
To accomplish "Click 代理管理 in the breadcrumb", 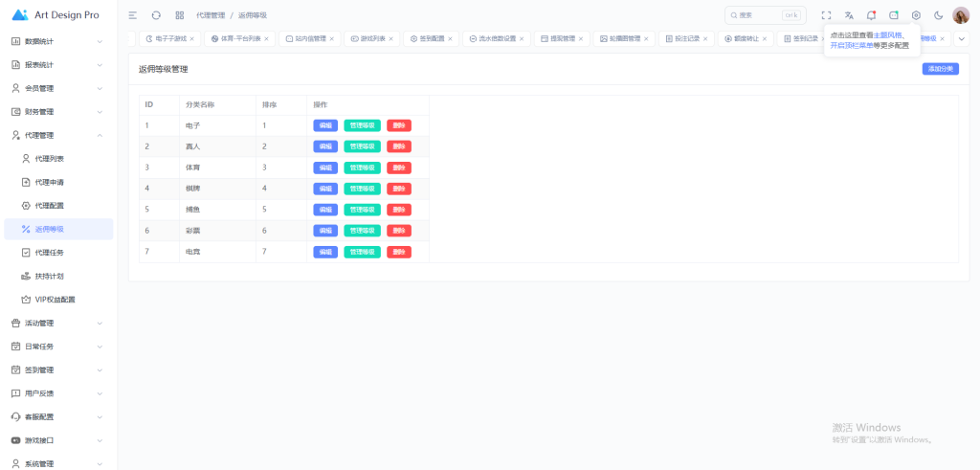I will click(x=211, y=15).
